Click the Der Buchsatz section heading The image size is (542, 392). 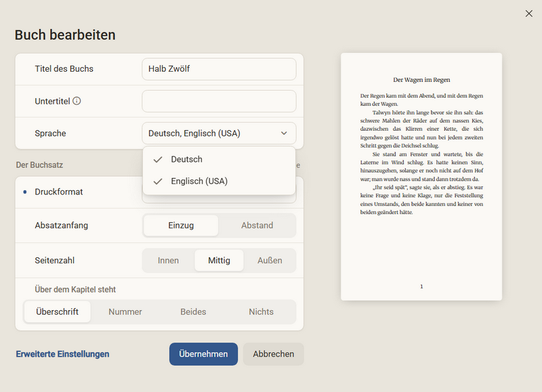(x=39, y=165)
